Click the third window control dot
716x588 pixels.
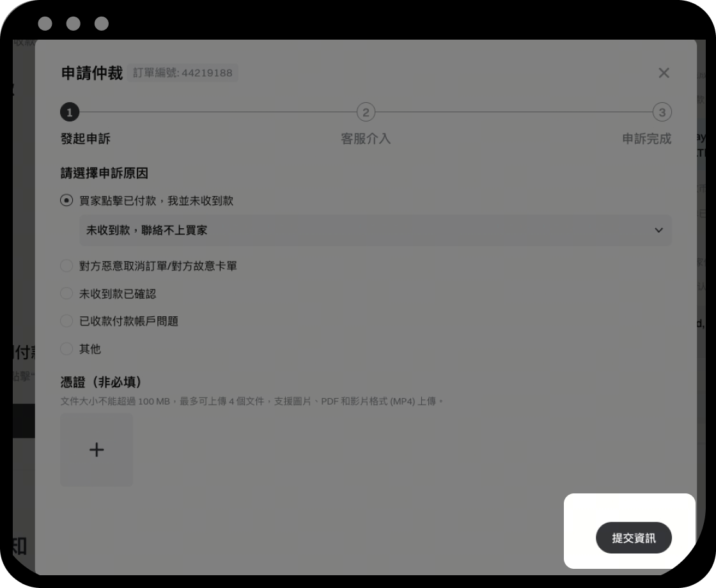coord(102,23)
